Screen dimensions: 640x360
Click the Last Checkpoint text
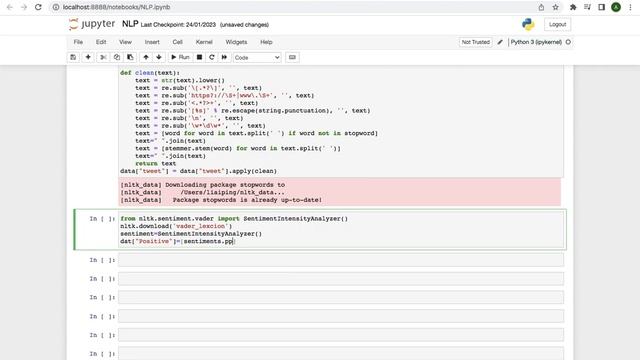pyautogui.click(x=178, y=25)
